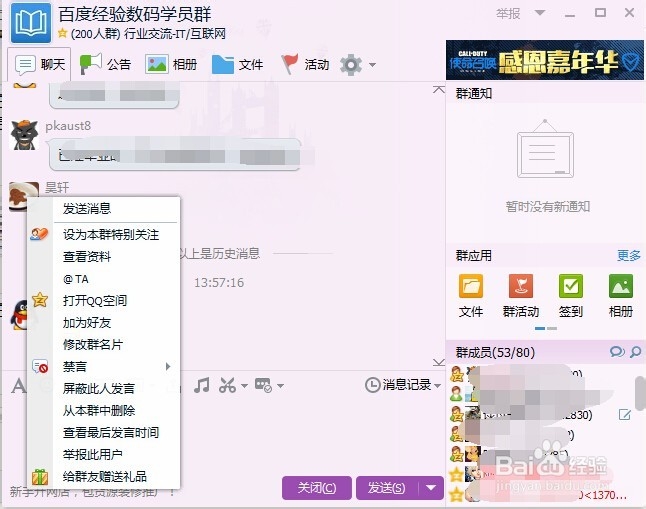646x509 pixels.
Task: Click the group settings gear icon
Action: [x=351, y=65]
